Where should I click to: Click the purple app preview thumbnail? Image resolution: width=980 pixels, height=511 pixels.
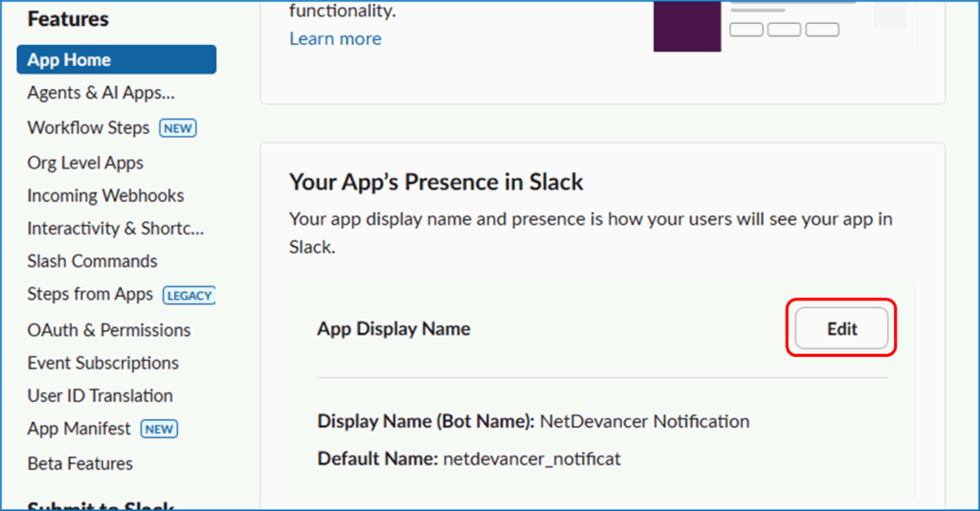[686, 26]
